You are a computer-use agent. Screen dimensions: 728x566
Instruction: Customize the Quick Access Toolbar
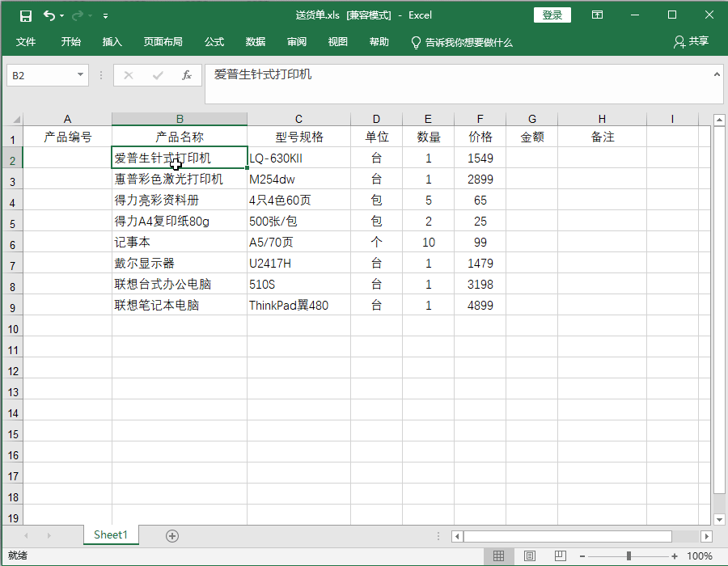click(x=106, y=16)
